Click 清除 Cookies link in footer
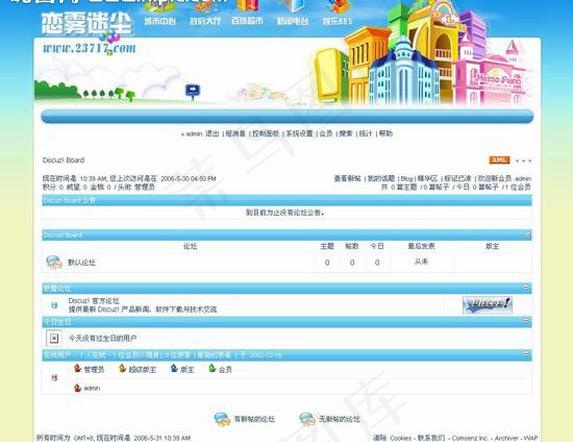 (x=392, y=438)
